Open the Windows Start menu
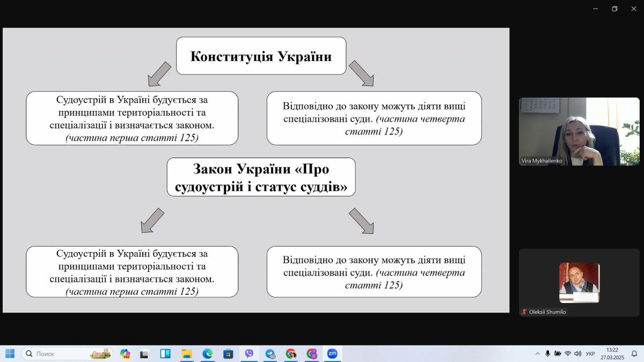 10,353
